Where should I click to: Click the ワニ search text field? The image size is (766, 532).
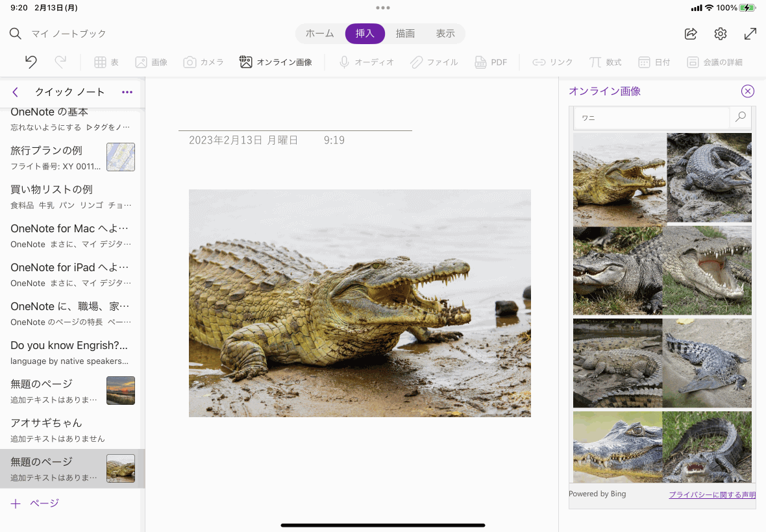coord(652,118)
